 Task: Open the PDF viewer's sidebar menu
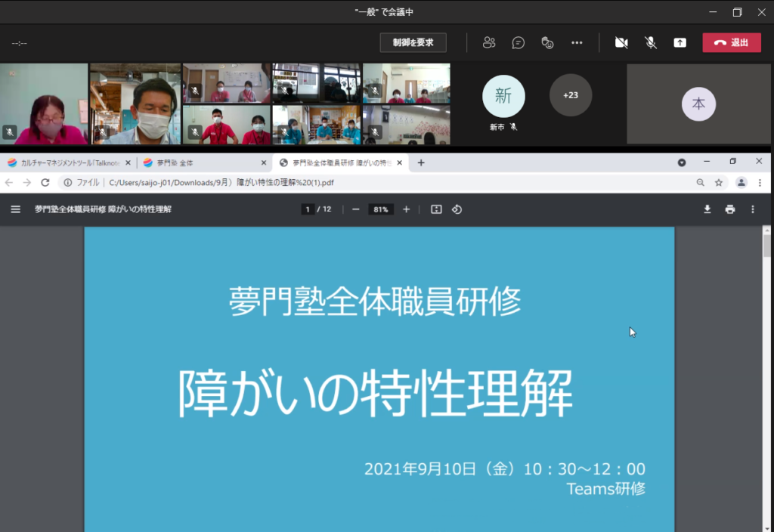(15, 209)
